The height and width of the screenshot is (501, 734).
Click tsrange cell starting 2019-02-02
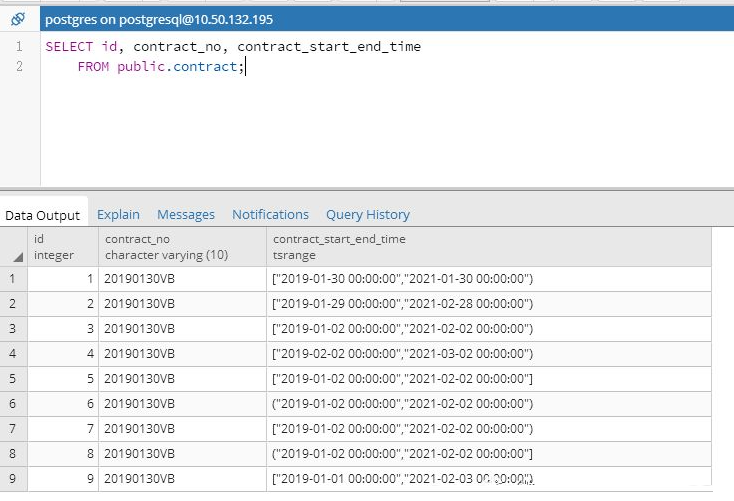pyautogui.click(x=489, y=354)
